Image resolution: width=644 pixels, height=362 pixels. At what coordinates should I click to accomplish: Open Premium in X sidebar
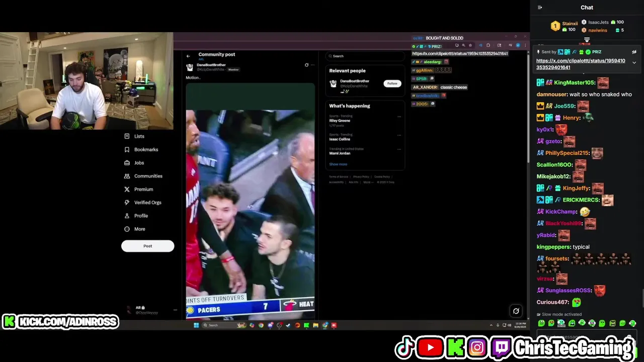click(x=139, y=189)
